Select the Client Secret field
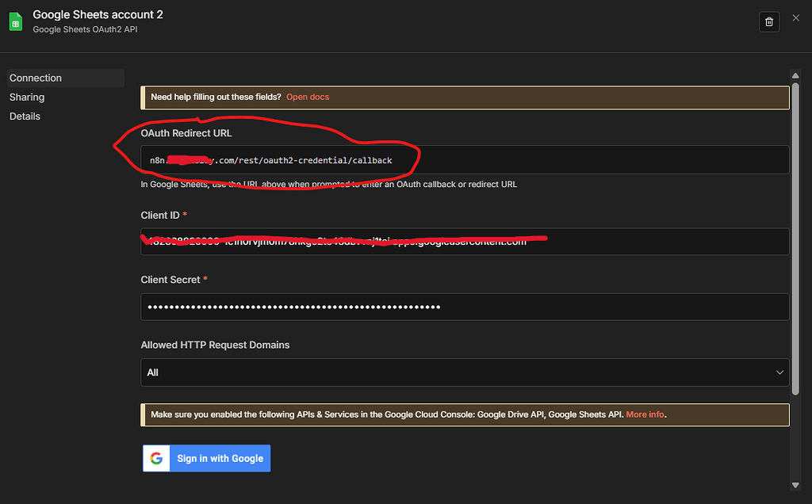Viewport: 812px width, 504px height. tap(465, 306)
